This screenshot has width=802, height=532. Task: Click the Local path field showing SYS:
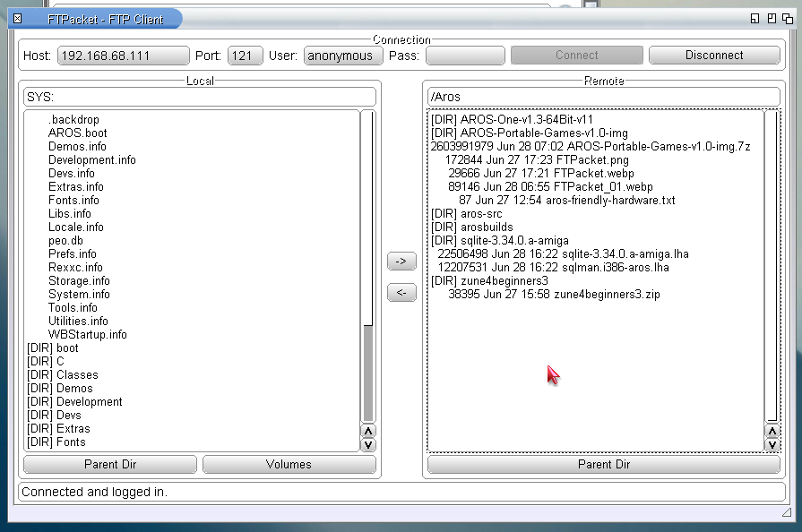[200, 97]
